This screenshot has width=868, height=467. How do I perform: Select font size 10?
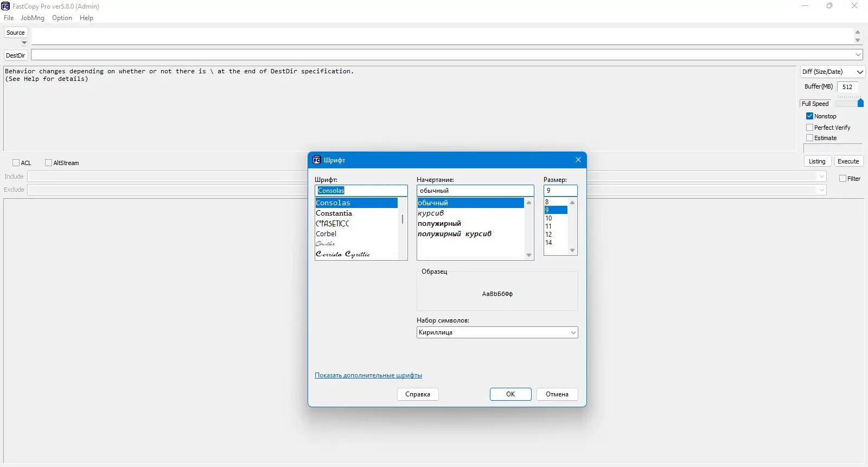(x=556, y=218)
